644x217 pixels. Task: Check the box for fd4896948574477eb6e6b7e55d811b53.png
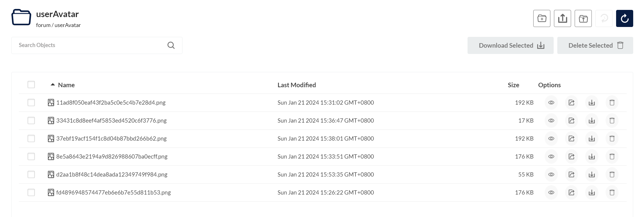31,193
